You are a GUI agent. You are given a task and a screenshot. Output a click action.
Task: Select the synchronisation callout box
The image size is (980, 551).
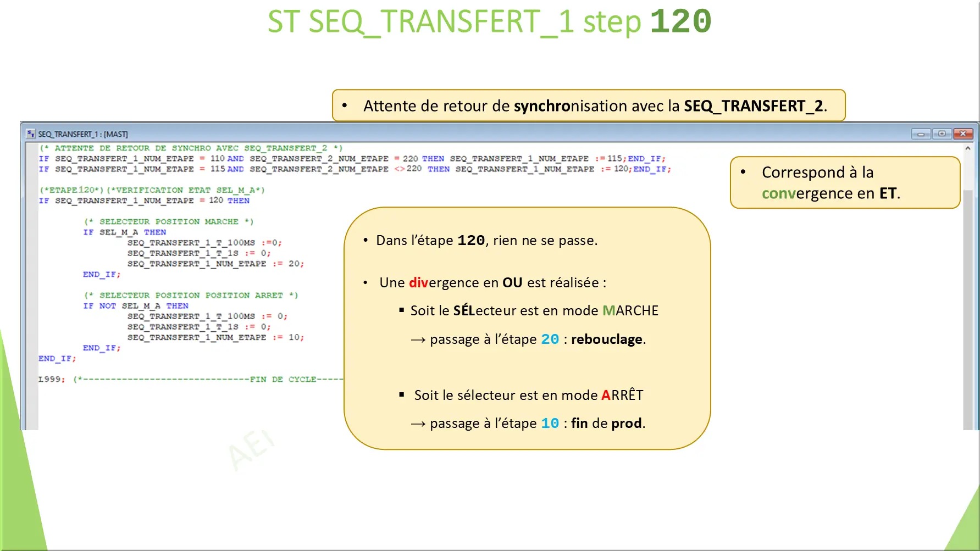pos(588,105)
